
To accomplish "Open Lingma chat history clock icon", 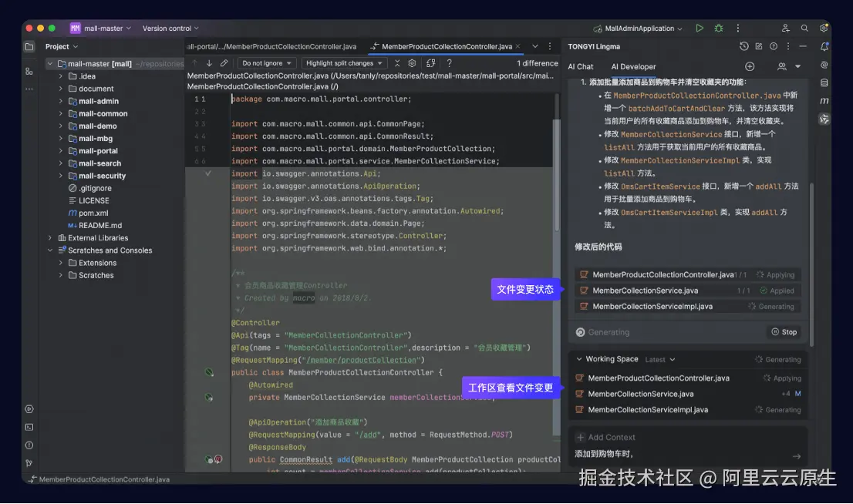I will click(743, 47).
